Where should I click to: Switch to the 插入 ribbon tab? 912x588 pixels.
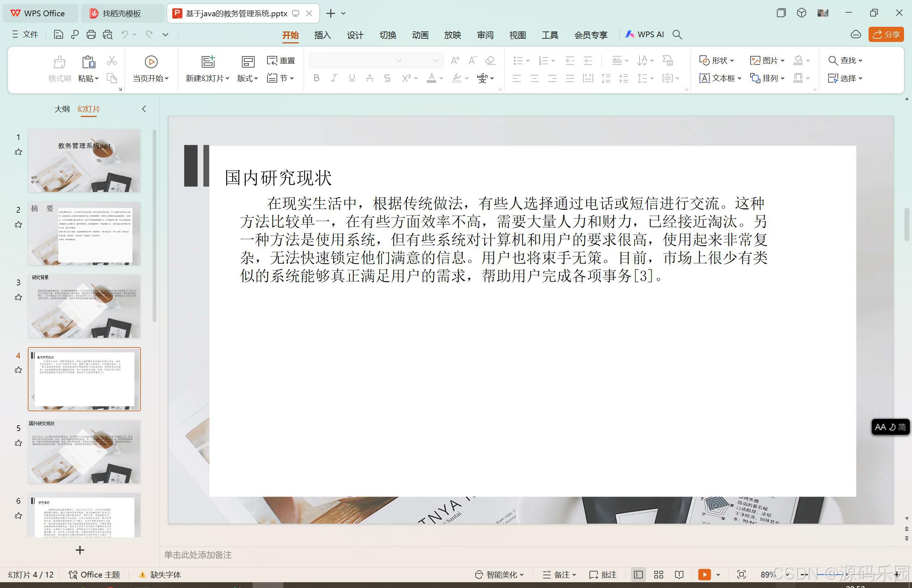[322, 35]
